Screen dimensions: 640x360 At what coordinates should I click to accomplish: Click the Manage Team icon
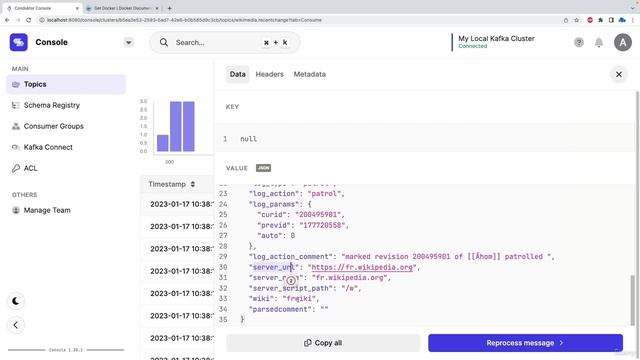[16, 210]
